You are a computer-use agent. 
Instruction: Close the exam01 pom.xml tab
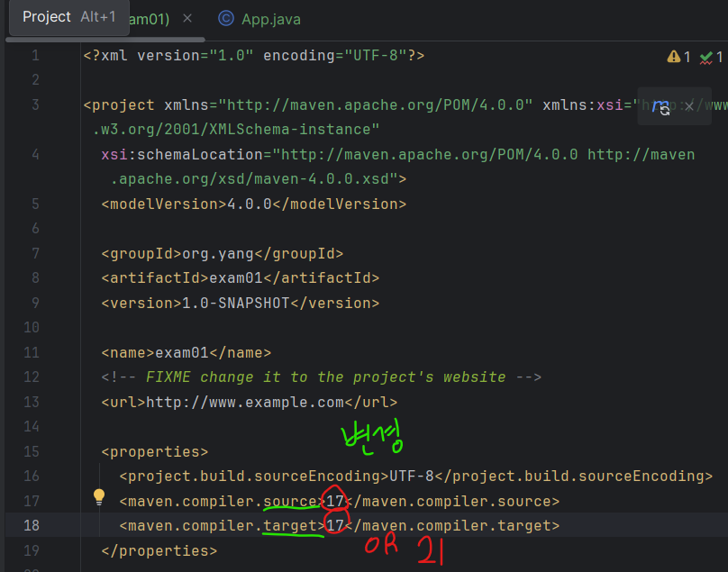click(187, 19)
